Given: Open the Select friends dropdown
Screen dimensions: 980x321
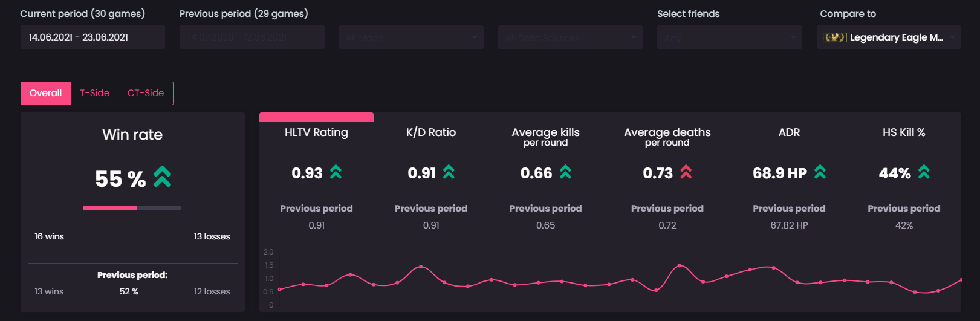Looking at the screenshot, I should 729,37.
